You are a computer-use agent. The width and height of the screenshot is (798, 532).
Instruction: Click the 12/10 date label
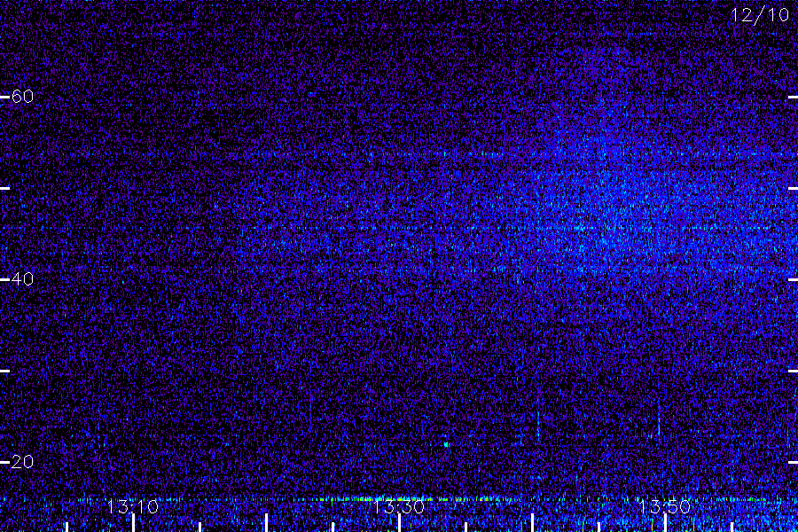pyautogui.click(x=760, y=15)
